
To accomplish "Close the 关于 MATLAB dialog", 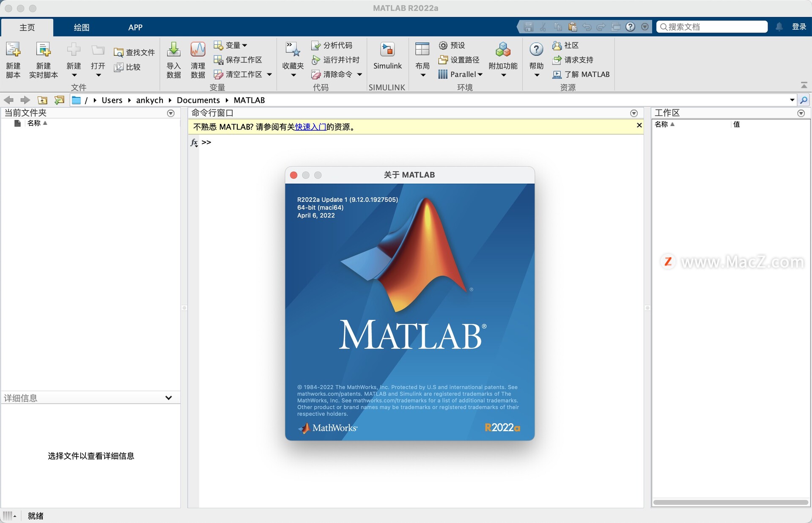I will click(295, 175).
